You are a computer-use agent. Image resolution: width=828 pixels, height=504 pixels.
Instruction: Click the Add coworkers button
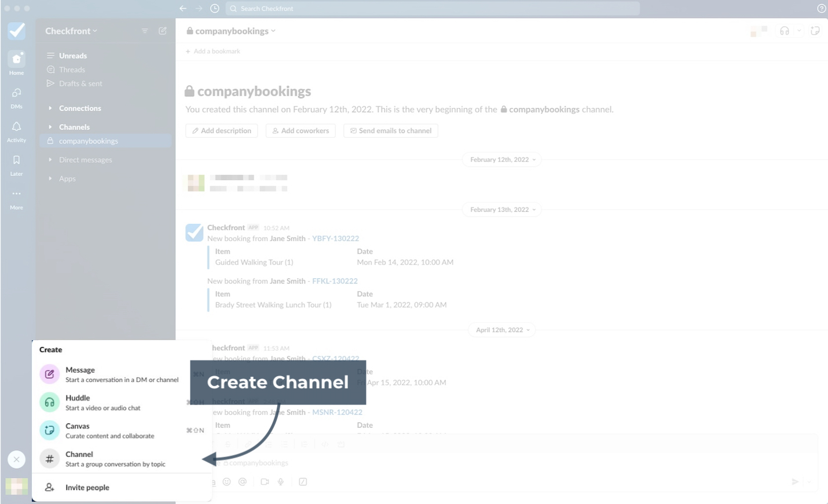[x=301, y=131]
